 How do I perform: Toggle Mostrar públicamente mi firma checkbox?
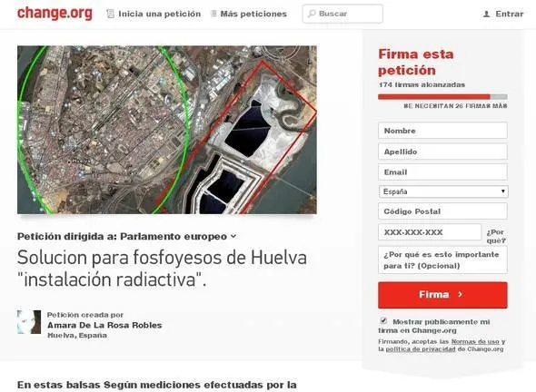click(x=383, y=320)
